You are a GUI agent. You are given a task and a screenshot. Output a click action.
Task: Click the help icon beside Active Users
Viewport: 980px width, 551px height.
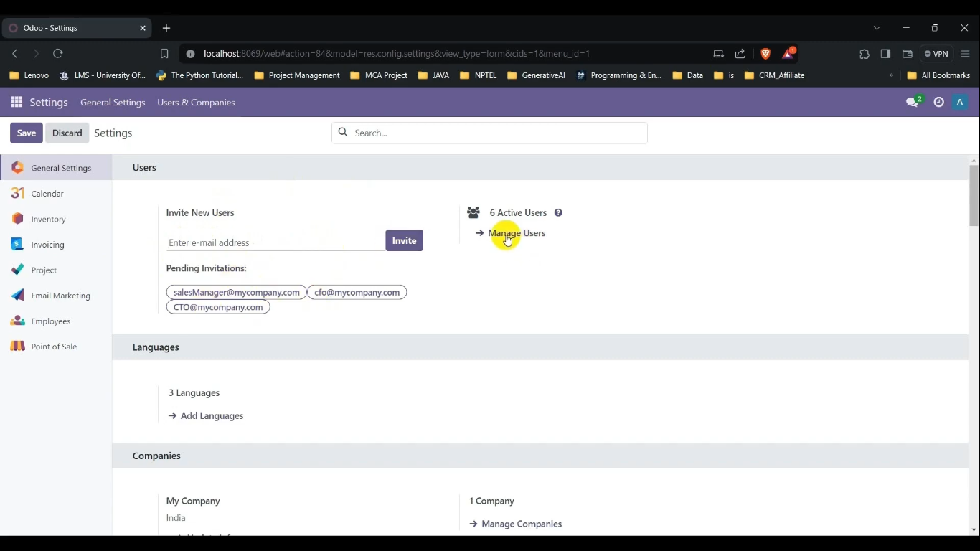click(x=558, y=213)
